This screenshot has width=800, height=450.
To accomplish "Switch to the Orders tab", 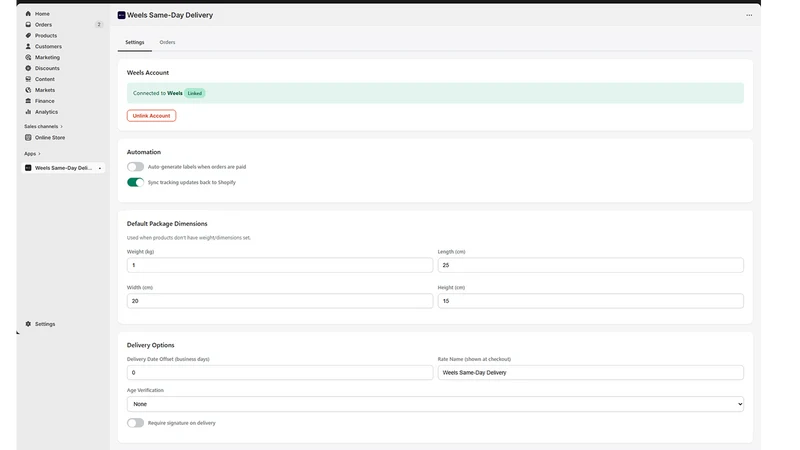I will (x=167, y=42).
